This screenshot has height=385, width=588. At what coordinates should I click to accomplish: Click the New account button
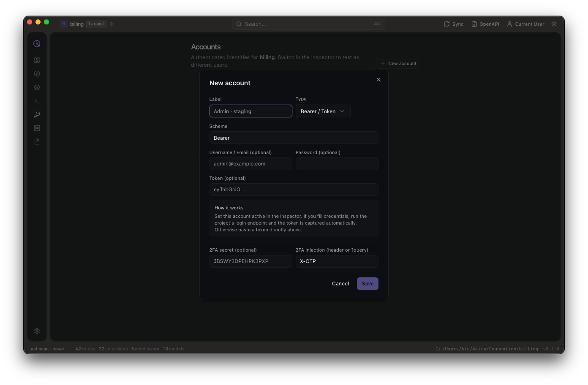pos(398,63)
